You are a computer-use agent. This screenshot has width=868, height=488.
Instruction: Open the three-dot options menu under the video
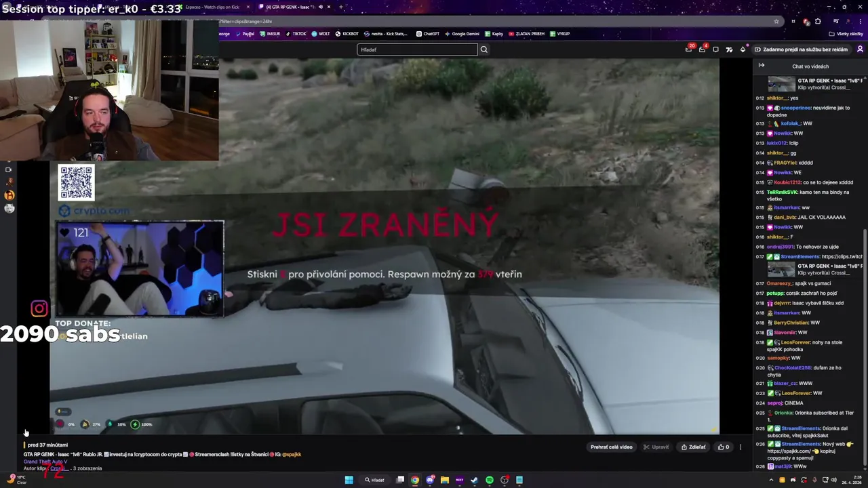pyautogui.click(x=741, y=447)
